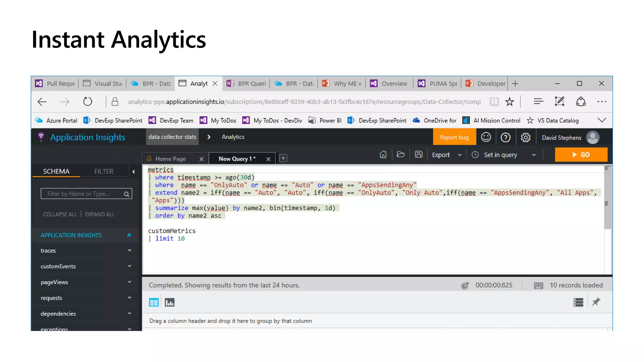Click the Report bug button
The image size is (644, 362).
coord(454,137)
